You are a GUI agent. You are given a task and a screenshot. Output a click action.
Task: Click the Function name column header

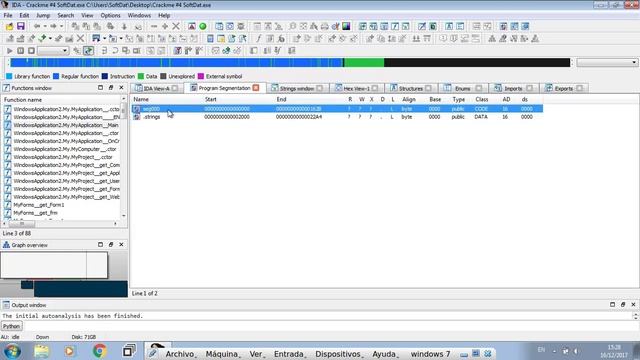(x=61, y=100)
